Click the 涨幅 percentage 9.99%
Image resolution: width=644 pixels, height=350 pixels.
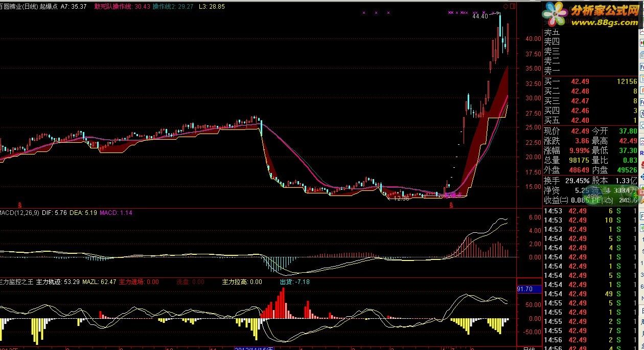[579, 150]
